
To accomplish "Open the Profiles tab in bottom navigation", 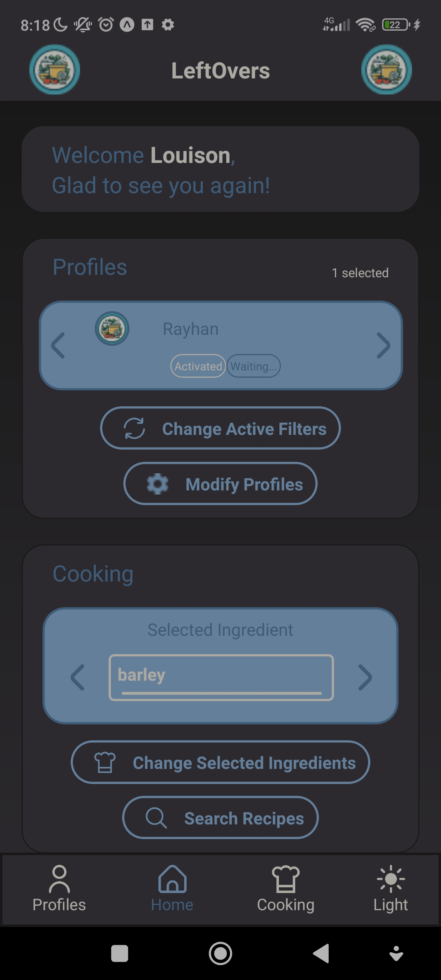I will click(x=59, y=889).
